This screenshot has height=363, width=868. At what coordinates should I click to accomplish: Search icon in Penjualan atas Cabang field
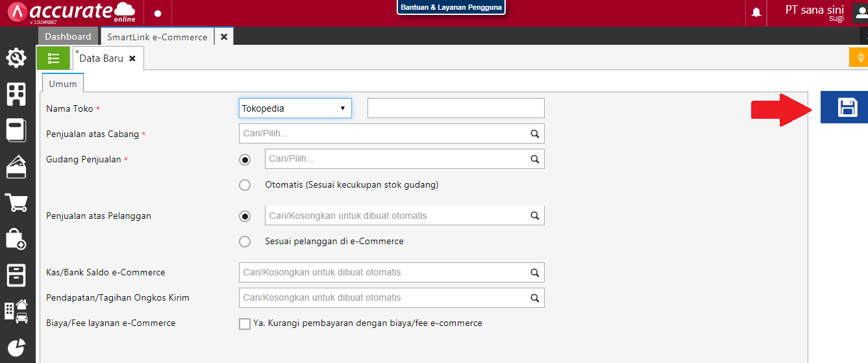(535, 134)
